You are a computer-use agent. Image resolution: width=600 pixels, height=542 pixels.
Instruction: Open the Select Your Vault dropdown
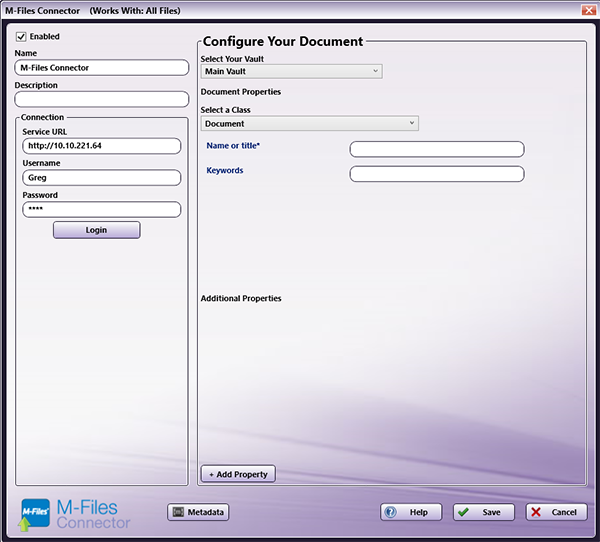tap(292, 72)
